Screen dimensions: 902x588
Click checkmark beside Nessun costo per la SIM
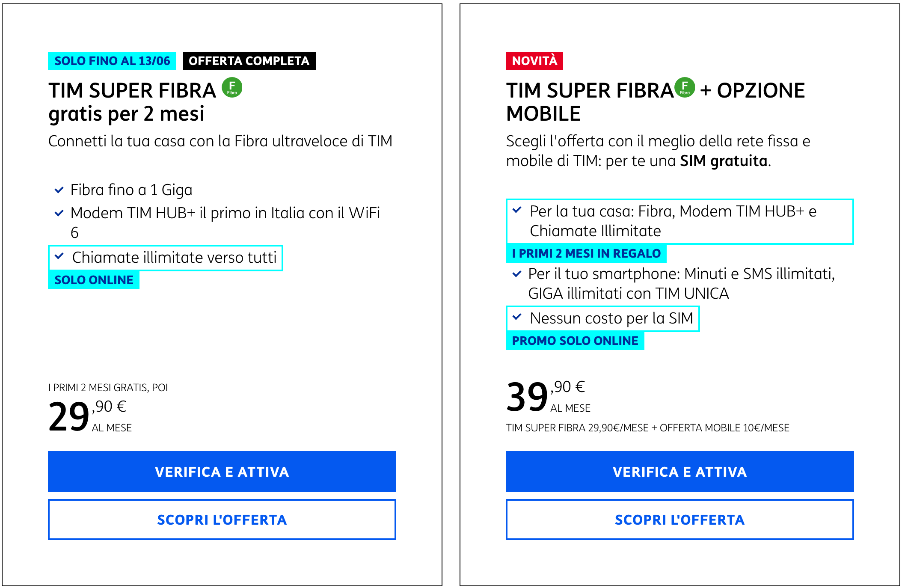(x=517, y=317)
